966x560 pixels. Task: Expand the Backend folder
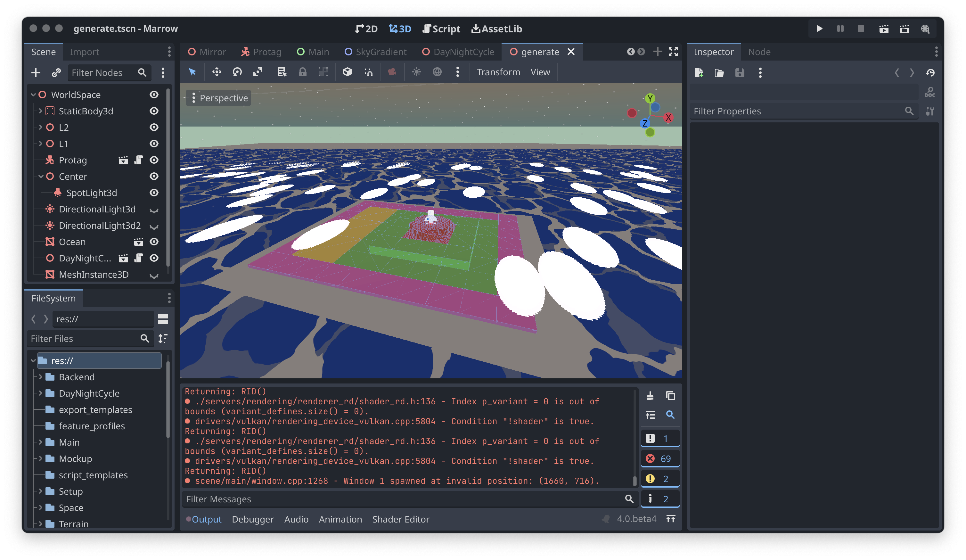pyautogui.click(x=41, y=377)
